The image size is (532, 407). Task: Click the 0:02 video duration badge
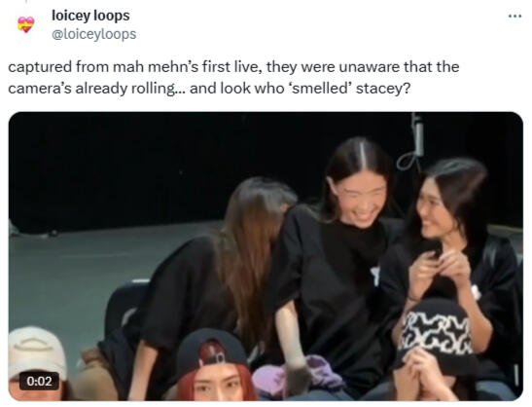click(39, 381)
